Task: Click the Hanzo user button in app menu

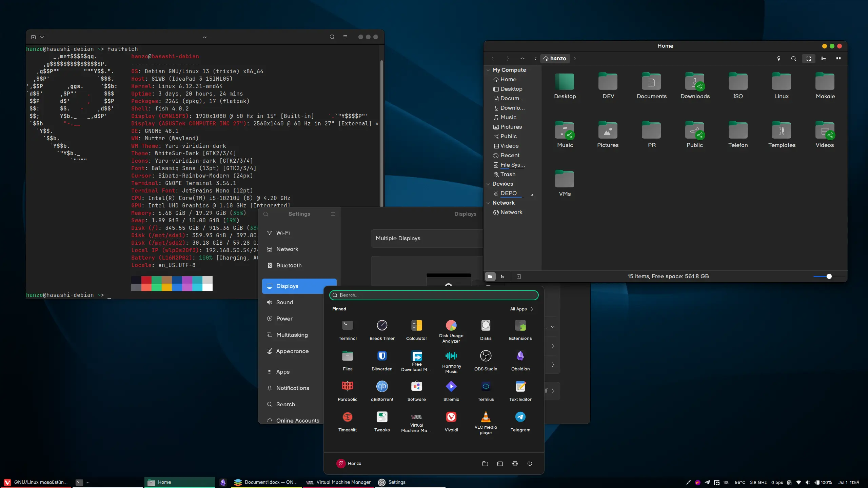Action: point(349,463)
